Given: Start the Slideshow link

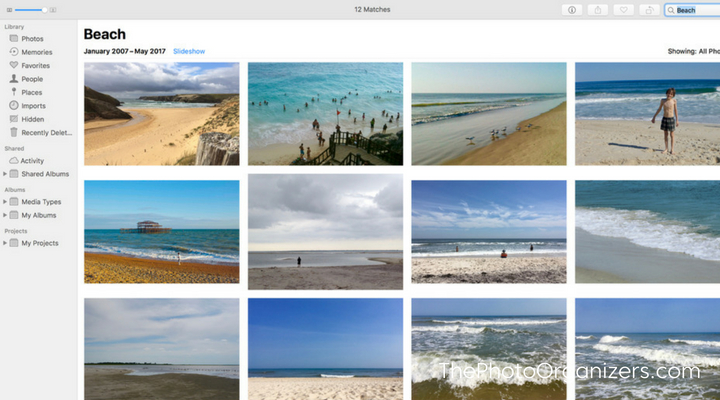Looking at the screenshot, I should click(x=189, y=51).
